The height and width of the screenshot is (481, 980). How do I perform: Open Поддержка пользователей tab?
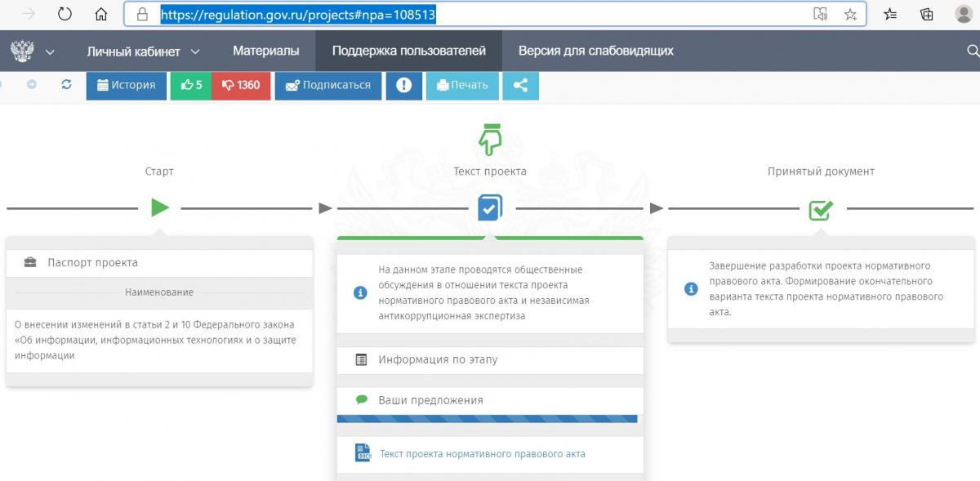408,51
